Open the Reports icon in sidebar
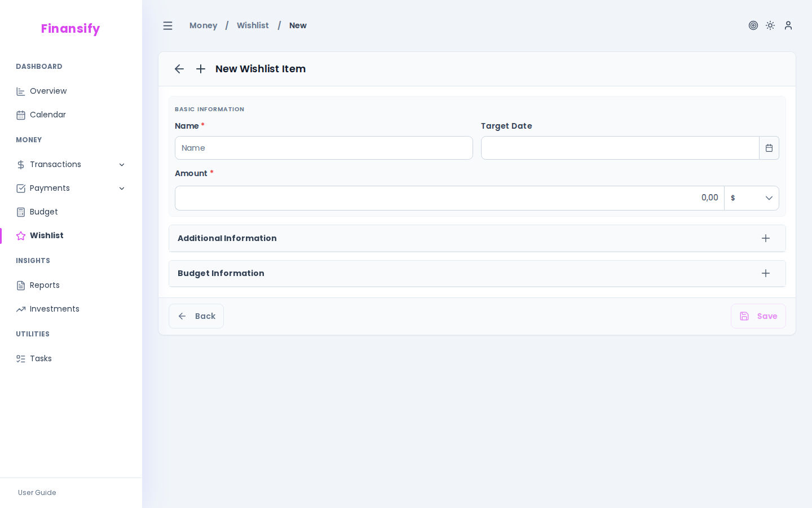This screenshot has height=508, width=812. pos(21,285)
